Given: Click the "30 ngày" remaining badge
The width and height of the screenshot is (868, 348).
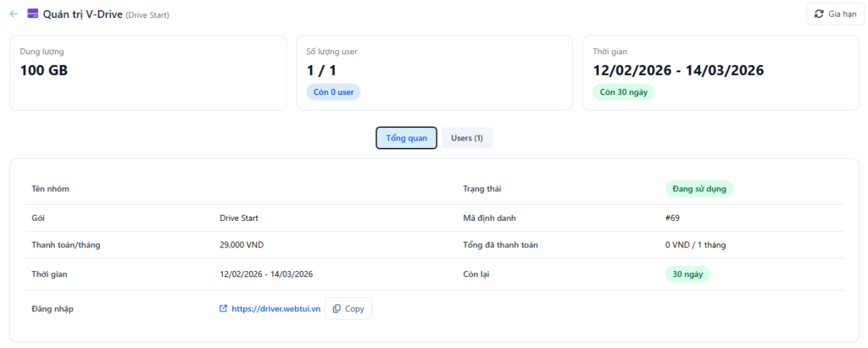Looking at the screenshot, I should click(x=687, y=273).
